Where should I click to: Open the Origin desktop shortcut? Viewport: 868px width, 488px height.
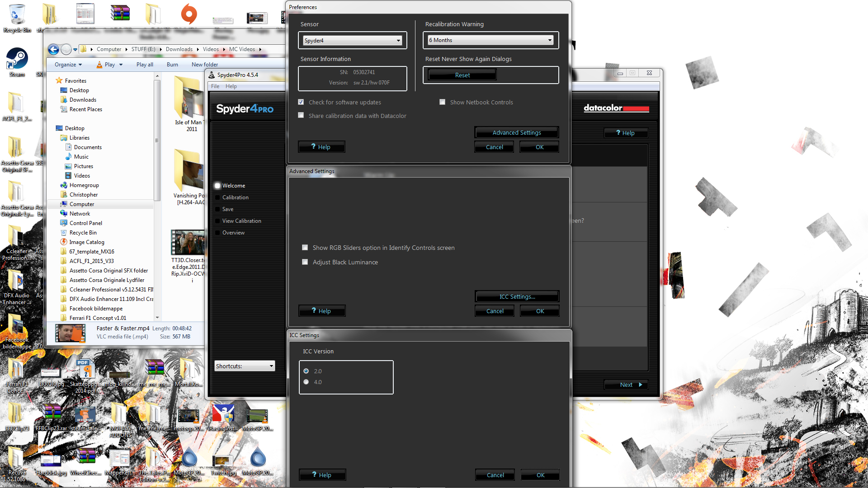(189, 14)
